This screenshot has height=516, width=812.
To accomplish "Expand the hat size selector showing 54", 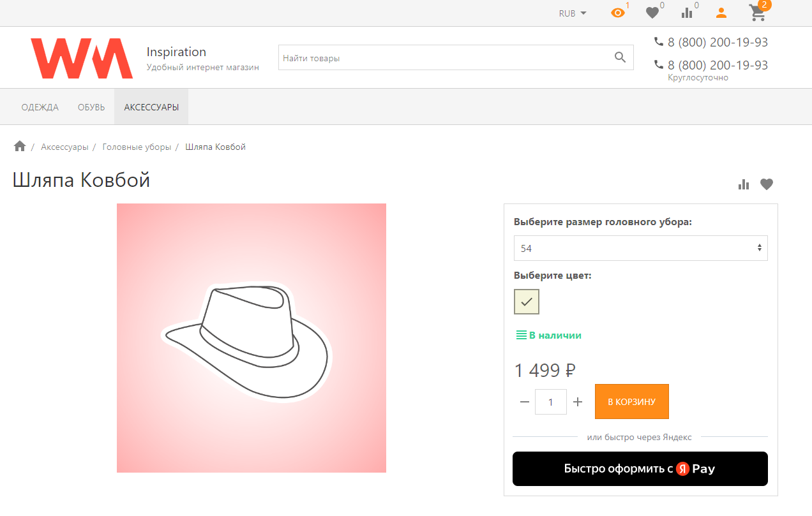I will click(640, 248).
